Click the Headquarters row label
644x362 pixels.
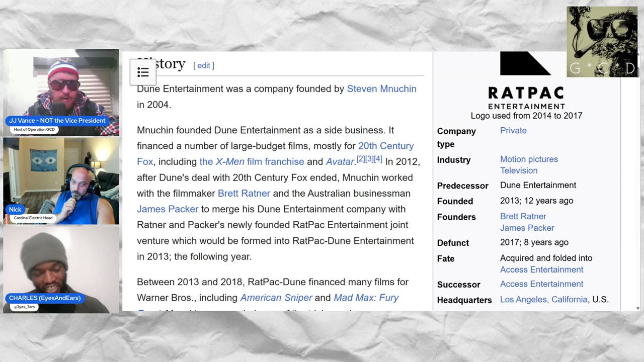pos(464,300)
